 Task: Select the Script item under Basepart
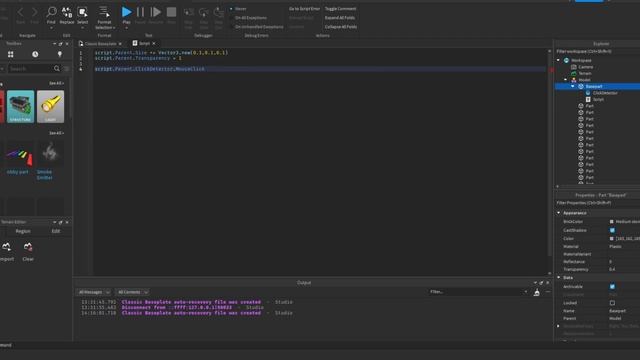(x=598, y=100)
